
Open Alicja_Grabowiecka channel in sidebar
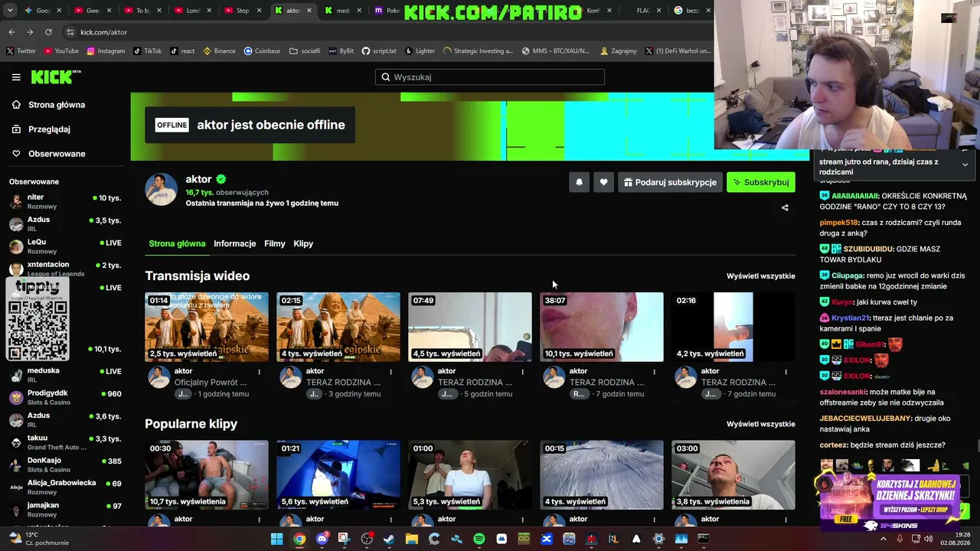(65, 487)
